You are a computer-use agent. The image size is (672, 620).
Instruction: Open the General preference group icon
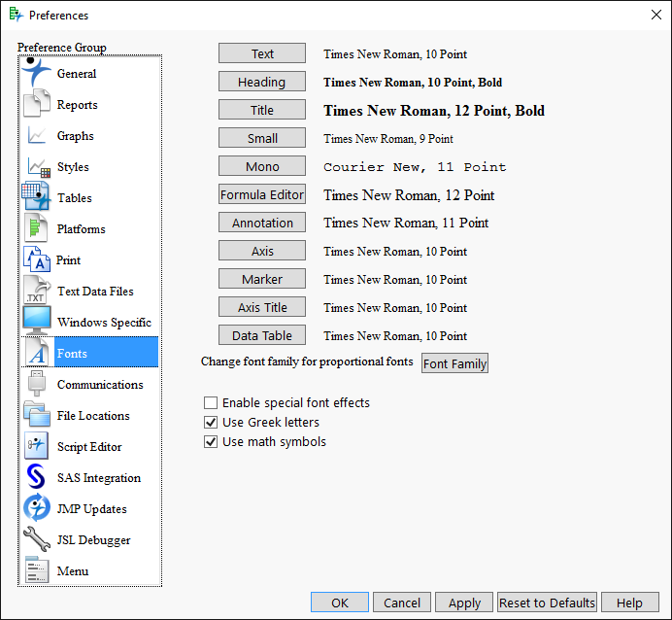[x=37, y=72]
